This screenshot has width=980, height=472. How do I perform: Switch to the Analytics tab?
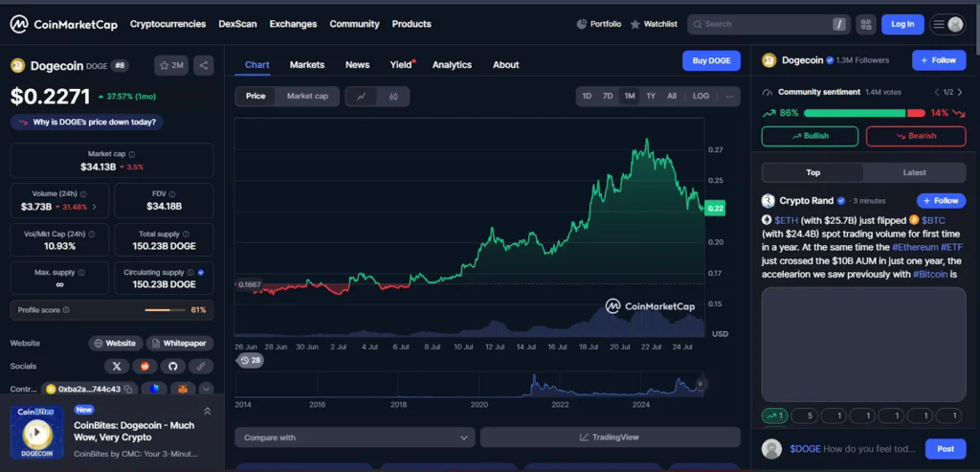coord(452,65)
